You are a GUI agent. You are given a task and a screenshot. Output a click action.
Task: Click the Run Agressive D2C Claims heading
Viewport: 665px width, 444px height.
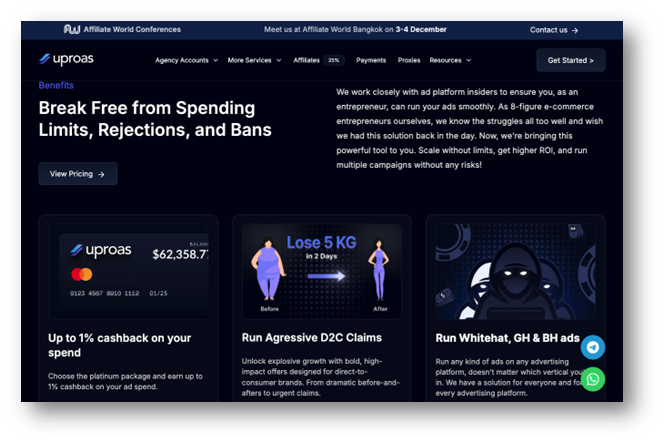tap(312, 338)
